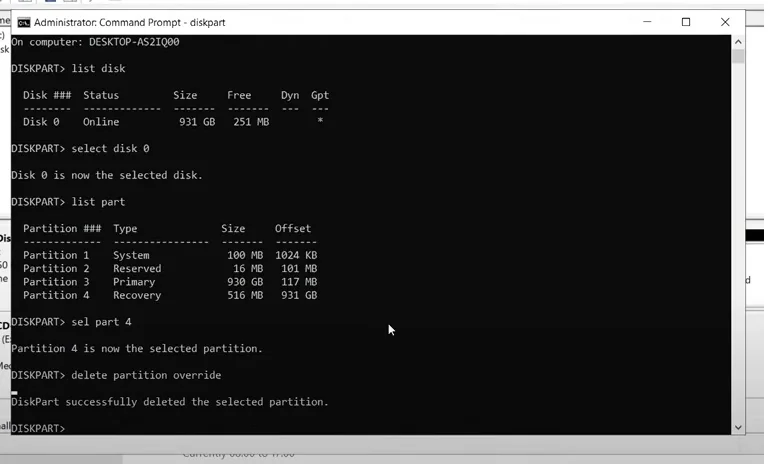The width and height of the screenshot is (778, 470).
Task: Click the '100 MB' partition size
Action: [x=245, y=256]
